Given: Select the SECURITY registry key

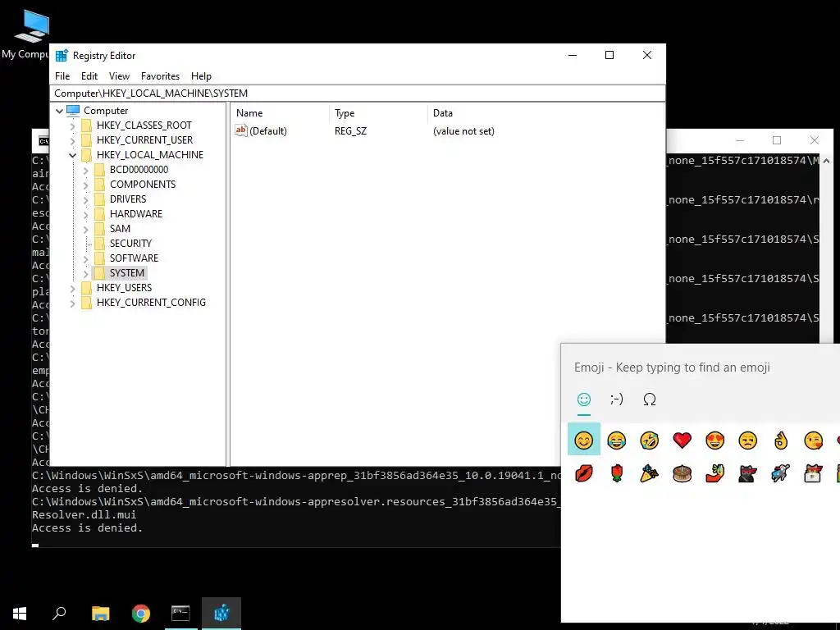Looking at the screenshot, I should [x=130, y=243].
